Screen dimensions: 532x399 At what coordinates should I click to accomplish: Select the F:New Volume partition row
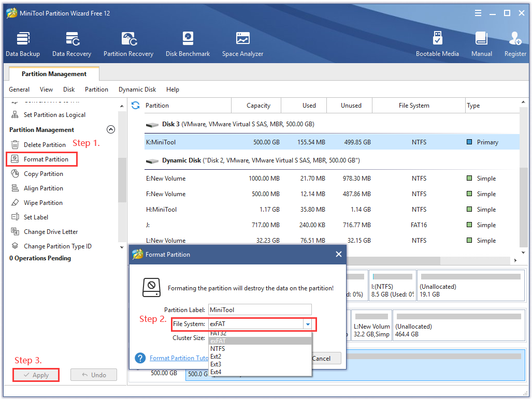pyautogui.click(x=332, y=194)
